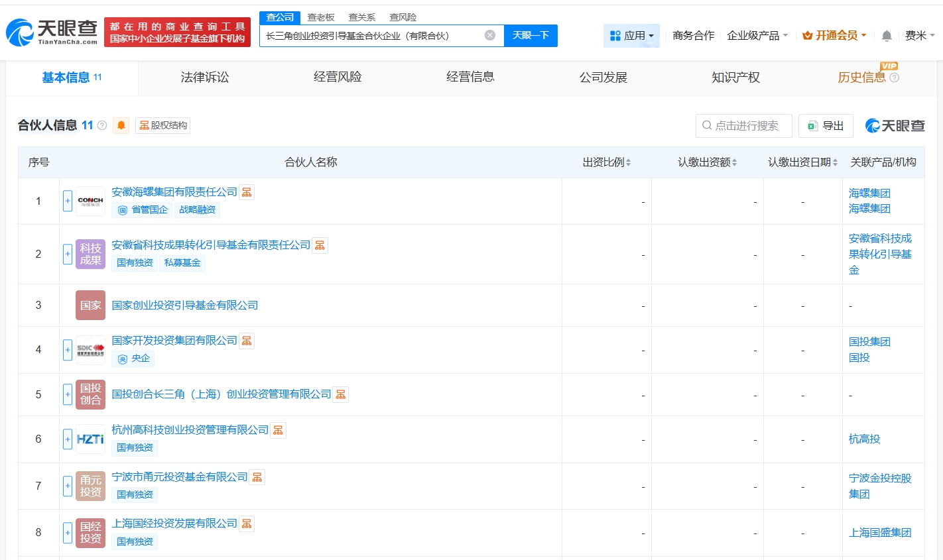Click the orange alert bell beside 合伙人信息

click(x=121, y=125)
